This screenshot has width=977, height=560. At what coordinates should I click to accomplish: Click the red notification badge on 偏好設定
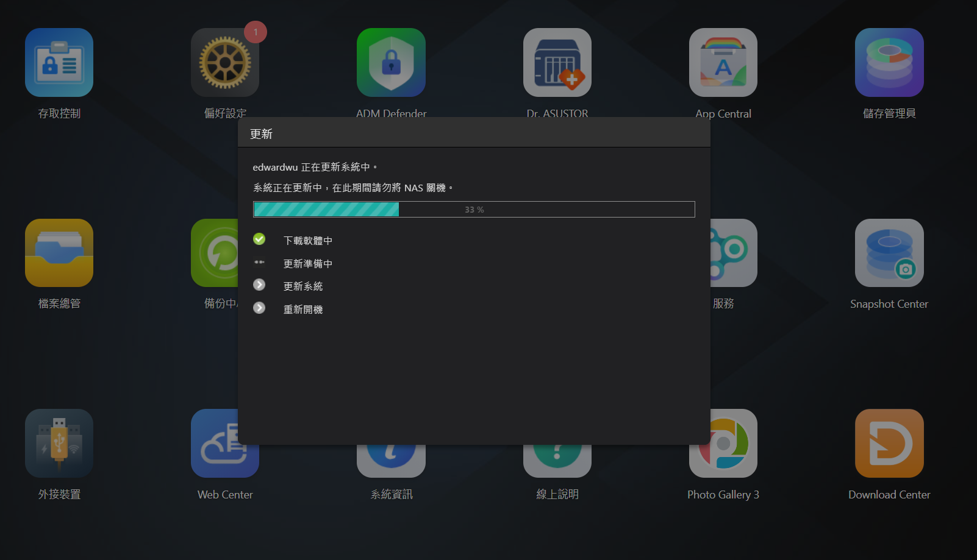click(x=256, y=32)
